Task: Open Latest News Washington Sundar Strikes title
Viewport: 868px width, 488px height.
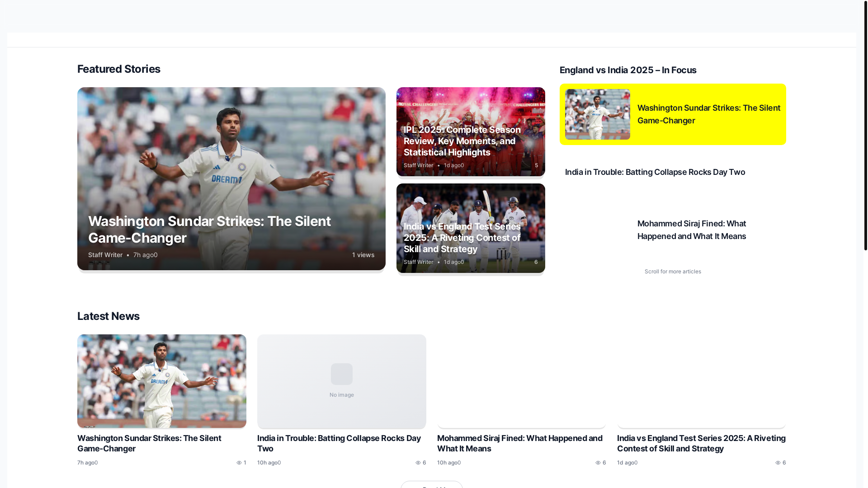Action: point(149,443)
